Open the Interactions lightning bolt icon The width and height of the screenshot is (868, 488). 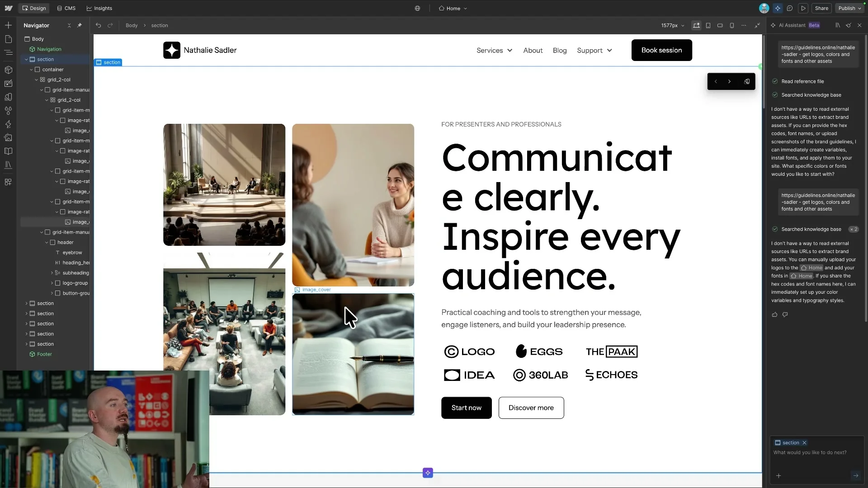tap(8, 124)
